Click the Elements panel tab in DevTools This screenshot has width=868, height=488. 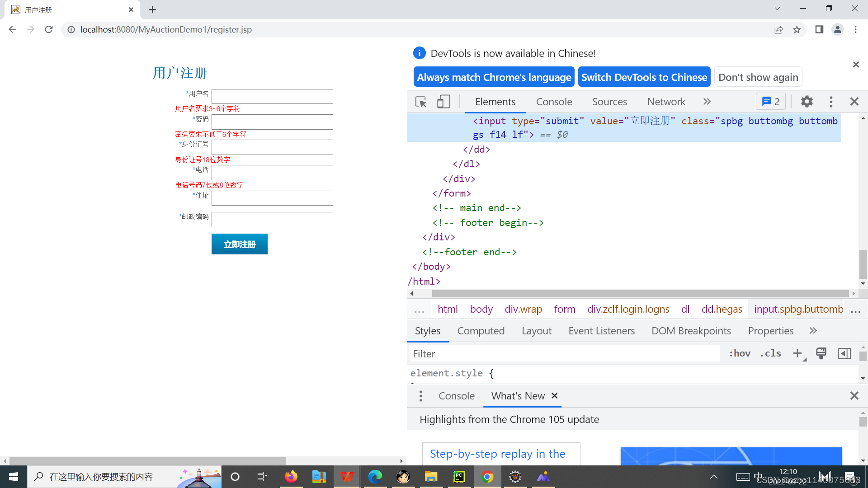(495, 101)
